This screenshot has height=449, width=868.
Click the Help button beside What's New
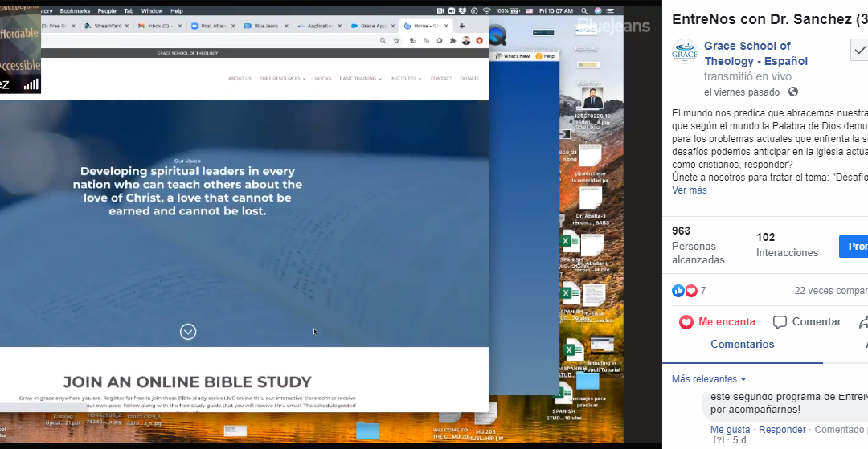[x=545, y=56]
